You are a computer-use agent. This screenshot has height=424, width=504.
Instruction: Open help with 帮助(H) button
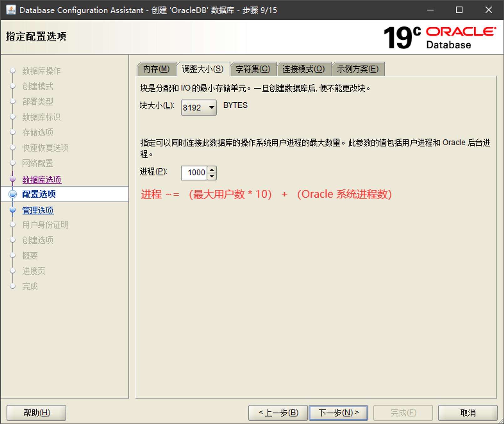(x=36, y=412)
